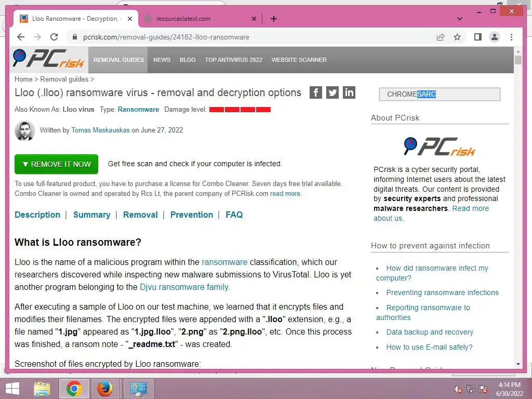
Task: Open Data backup and recovery link
Action: tap(430, 332)
